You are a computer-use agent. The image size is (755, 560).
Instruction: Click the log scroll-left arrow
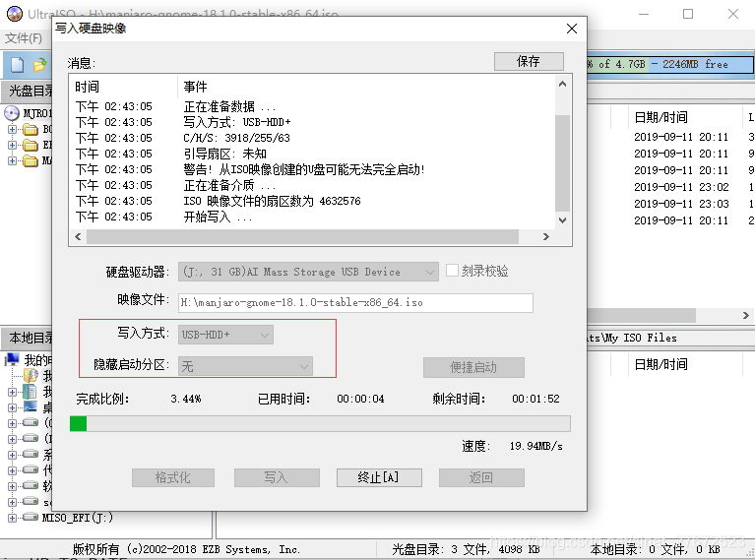[78, 236]
